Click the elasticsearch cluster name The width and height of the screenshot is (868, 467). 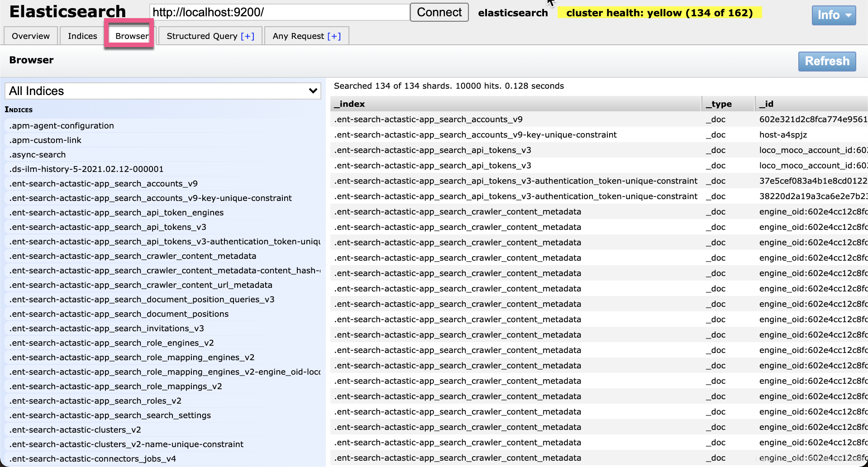pos(513,13)
